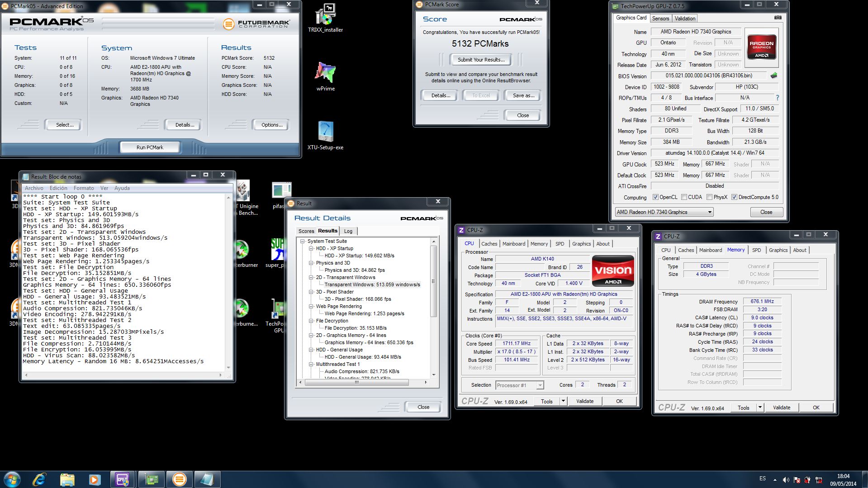Viewport: 868px width, 488px height.
Task: Switch to GPU-Z via its taskbar button
Action: [152, 479]
